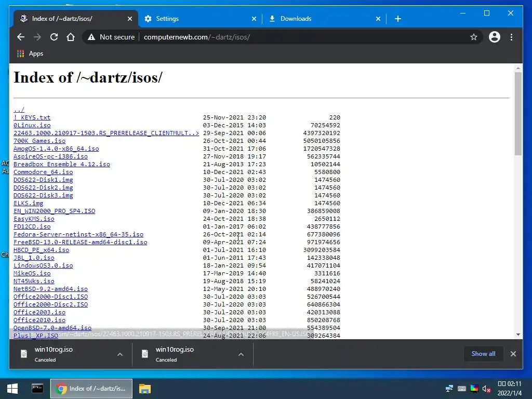Select the Index of /~dartz/isos/ tab
Screen dimensions: 532x399
pos(75,19)
